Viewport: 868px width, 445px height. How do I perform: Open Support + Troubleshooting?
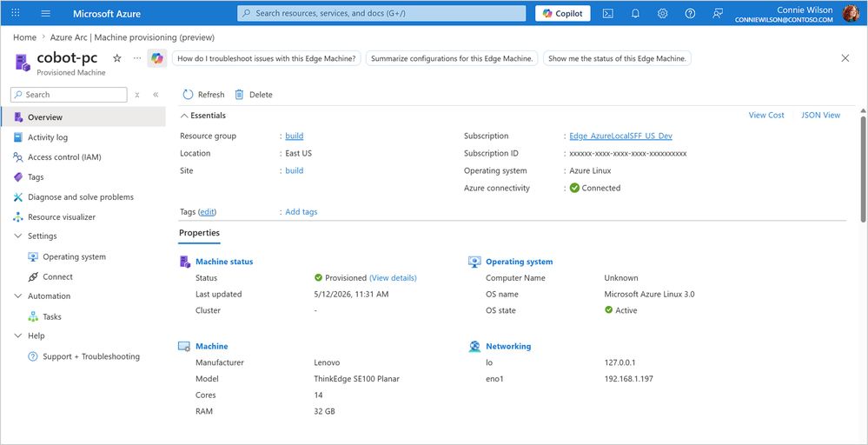[x=83, y=356]
